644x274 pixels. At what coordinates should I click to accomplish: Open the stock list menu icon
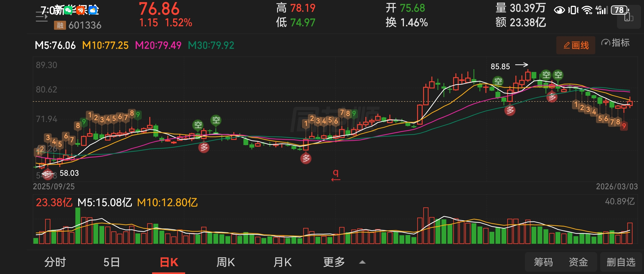pos(42,17)
